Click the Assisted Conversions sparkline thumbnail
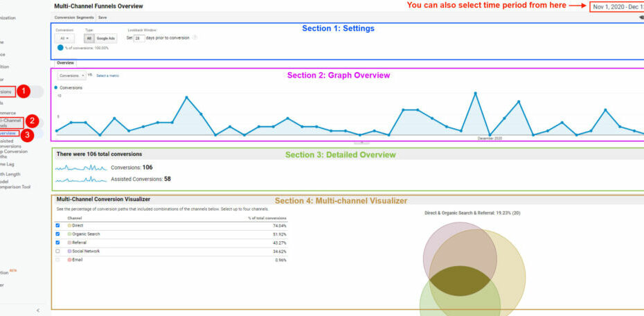This screenshot has width=644, height=316. pos(81,179)
